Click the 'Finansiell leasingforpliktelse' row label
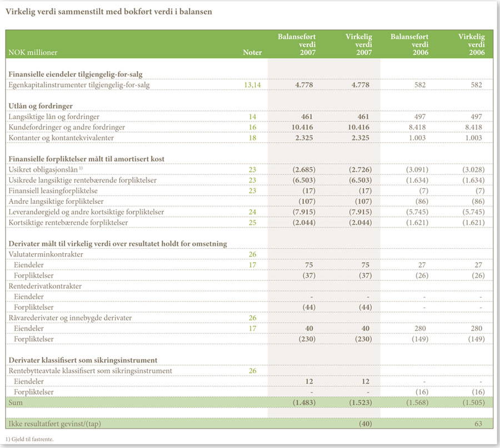500x448 pixels. tap(53, 191)
